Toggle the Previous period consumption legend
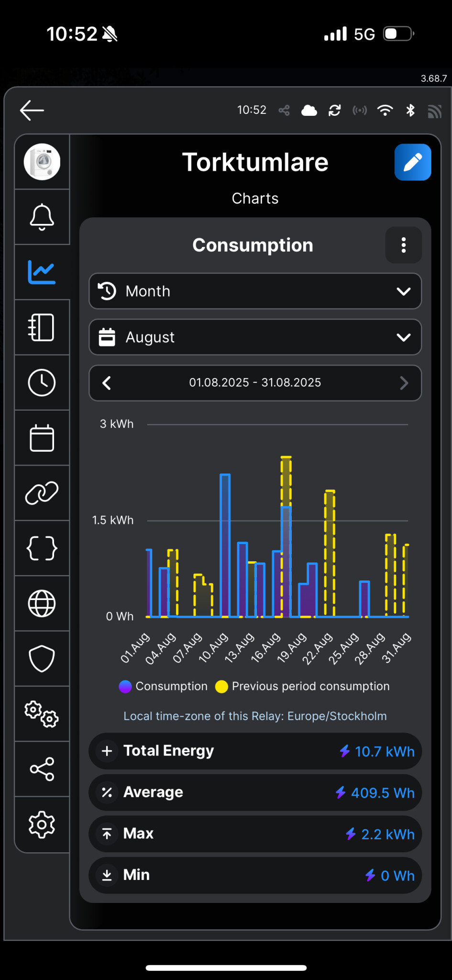 click(x=302, y=686)
